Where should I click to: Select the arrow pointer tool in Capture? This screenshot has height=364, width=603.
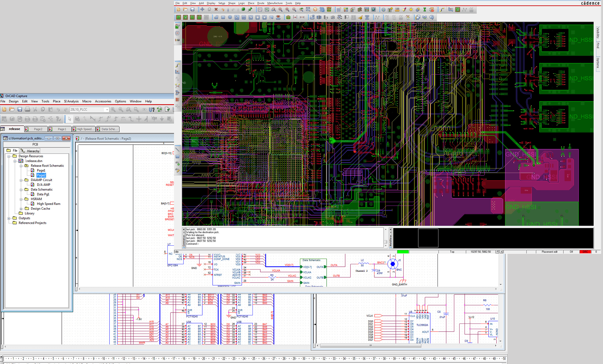point(70,119)
